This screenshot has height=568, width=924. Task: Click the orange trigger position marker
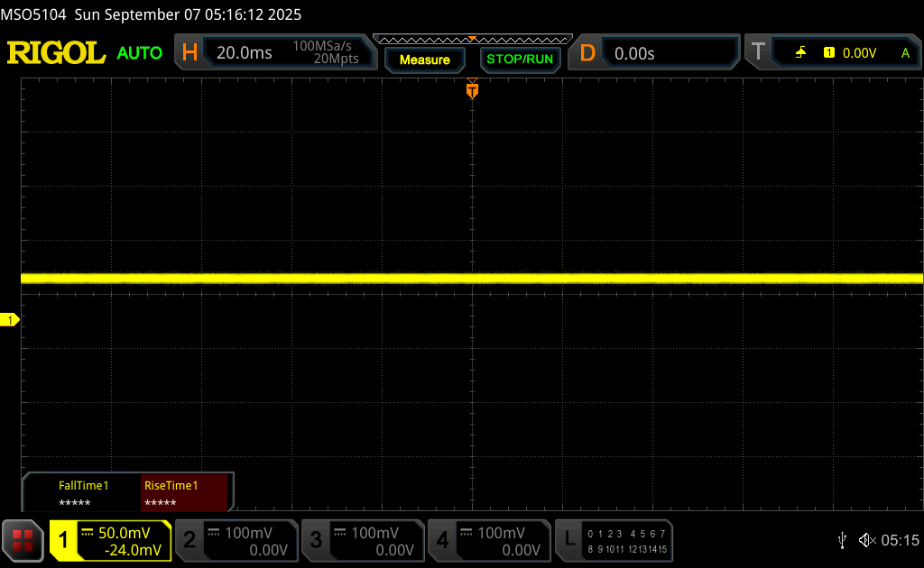tap(472, 90)
